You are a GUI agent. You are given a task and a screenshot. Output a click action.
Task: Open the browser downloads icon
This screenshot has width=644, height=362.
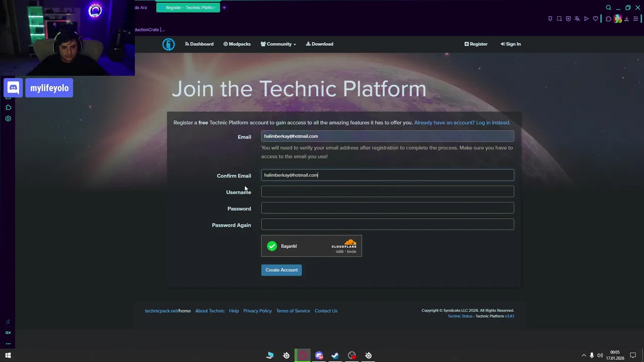tap(626, 19)
